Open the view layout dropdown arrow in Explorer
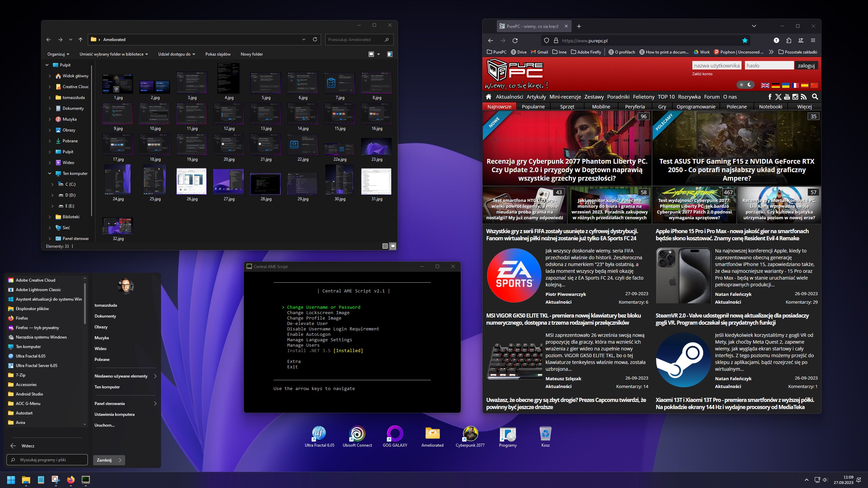Image resolution: width=868 pixels, height=488 pixels. 379,54
